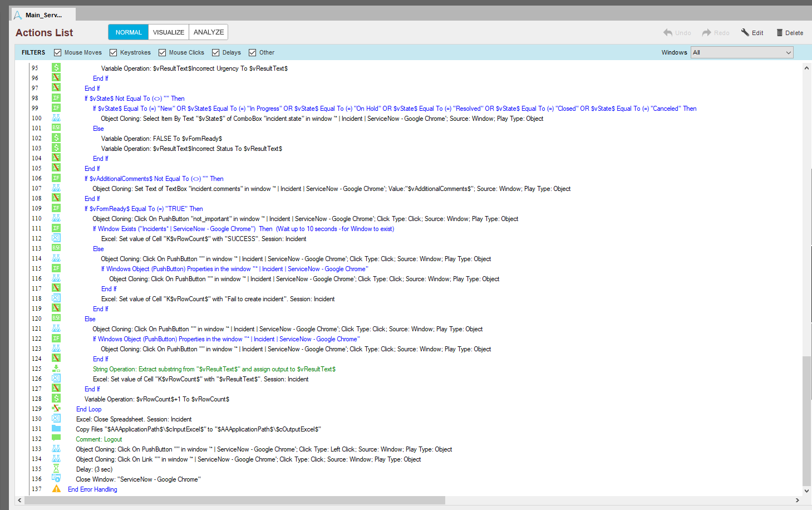812x510 pixels.
Task: Switch to the VISUALIZE view tab
Action: pyautogui.click(x=169, y=32)
